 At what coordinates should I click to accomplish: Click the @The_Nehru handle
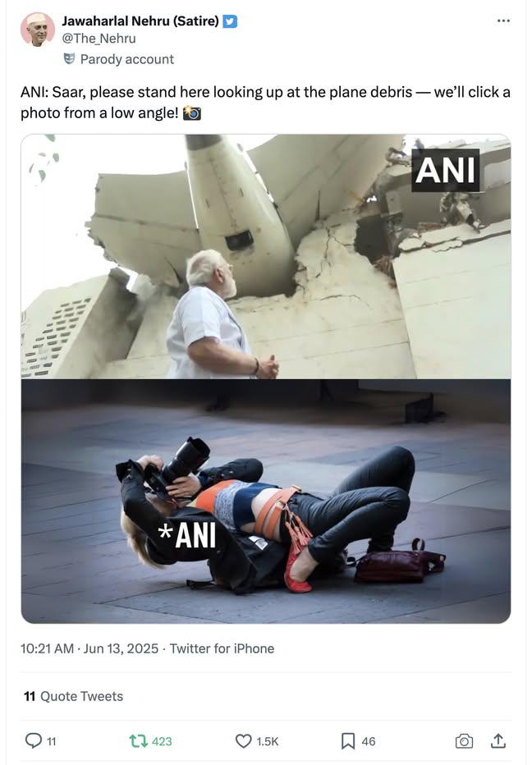coord(99,38)
